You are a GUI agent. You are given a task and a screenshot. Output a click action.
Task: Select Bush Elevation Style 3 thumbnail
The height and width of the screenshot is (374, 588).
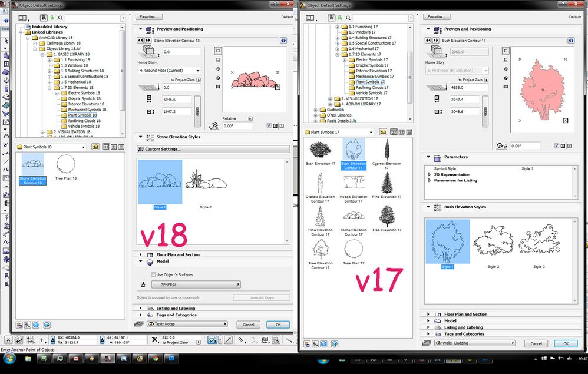point(539,244)
